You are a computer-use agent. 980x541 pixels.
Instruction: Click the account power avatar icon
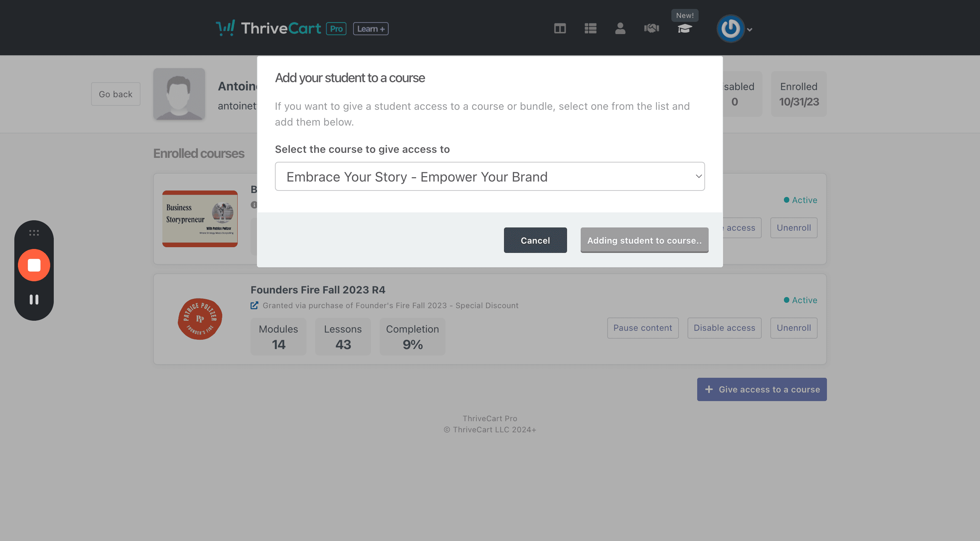point(730,29)
